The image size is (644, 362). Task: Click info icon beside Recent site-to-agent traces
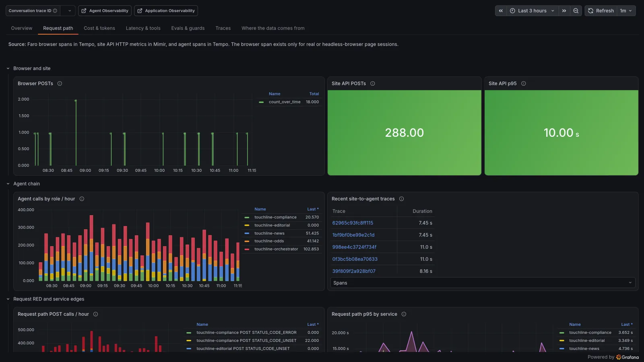(401, 199)
